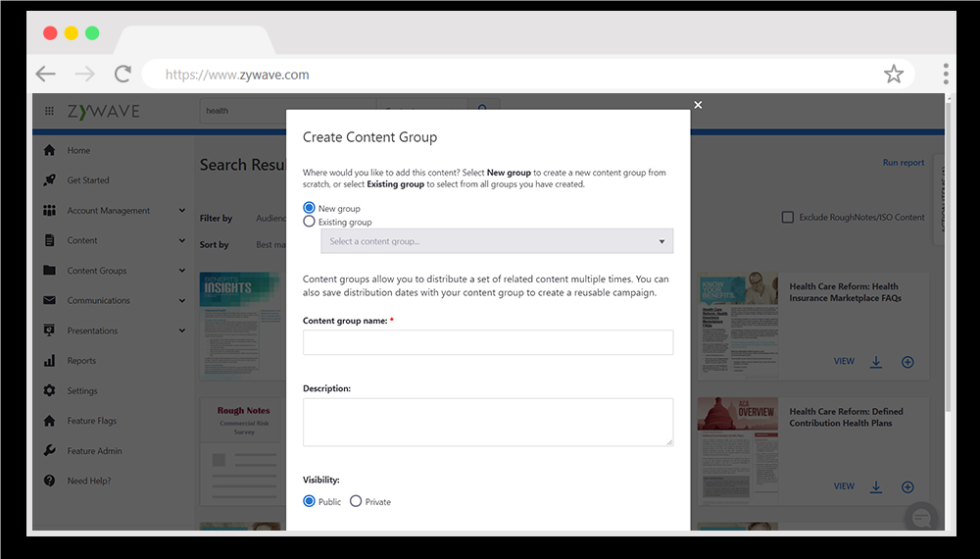Open the Insights document thumbnail

coord(242,326)
